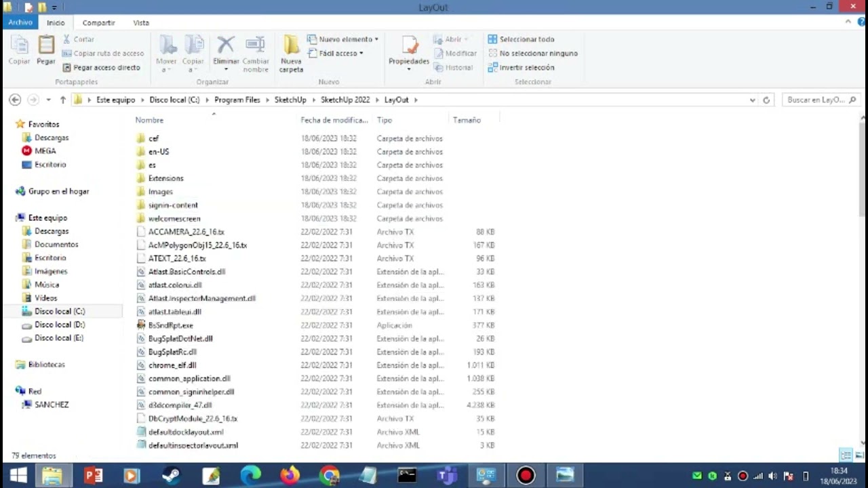
Task: Select ACCAMERA_22.6_16.tx file
Action: pos(186,232)
